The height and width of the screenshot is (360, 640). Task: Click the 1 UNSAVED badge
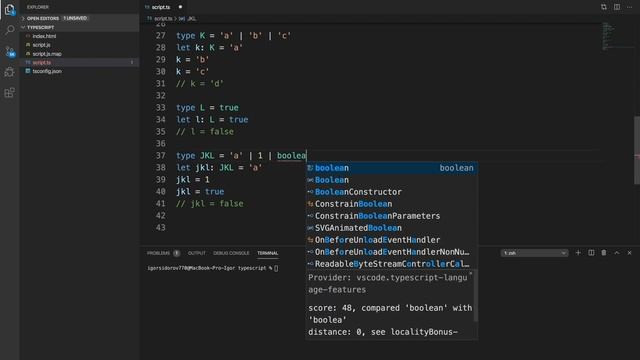[75, 18]
